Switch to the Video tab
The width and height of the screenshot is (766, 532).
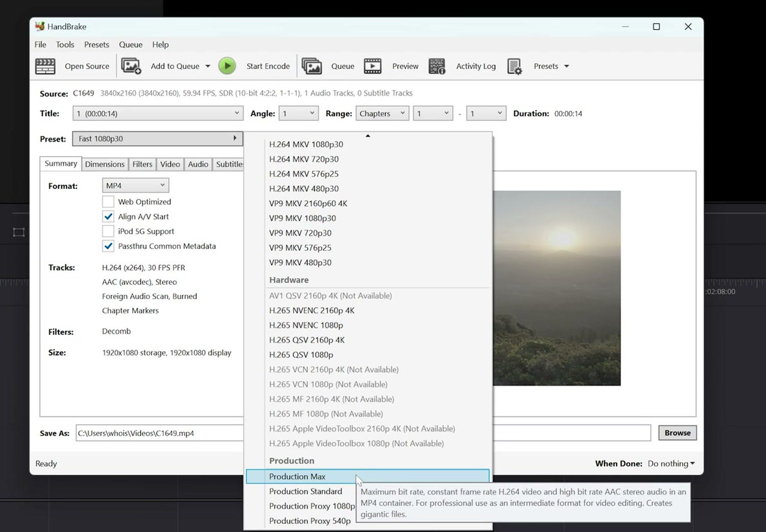(x=170, y=164)
